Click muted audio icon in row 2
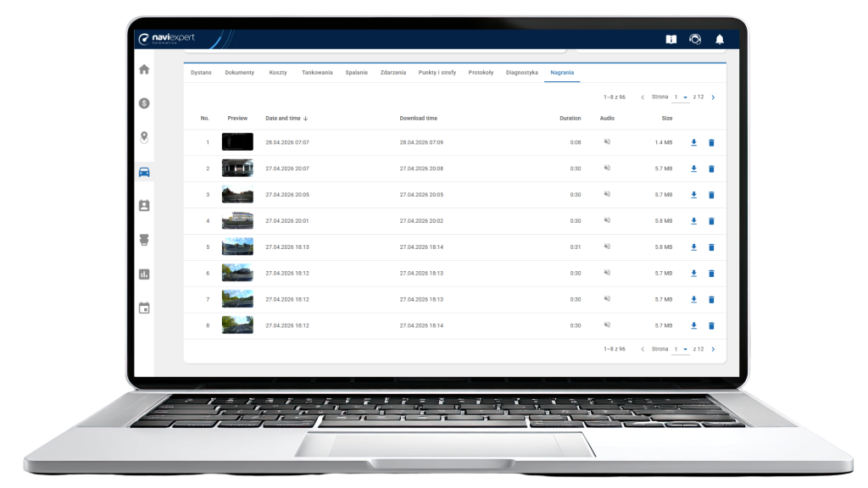The image size is (868, 488). (x=607, y=169)
